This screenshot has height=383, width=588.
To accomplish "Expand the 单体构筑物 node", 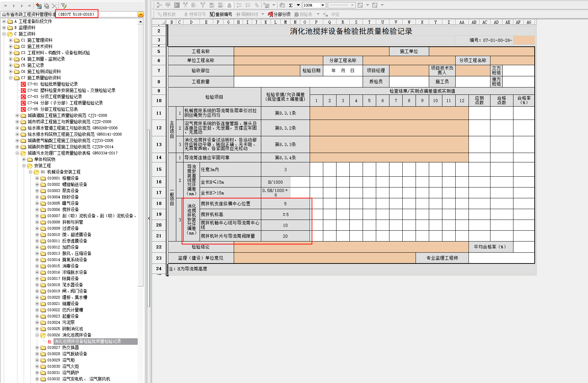I will tap(24, 160).
